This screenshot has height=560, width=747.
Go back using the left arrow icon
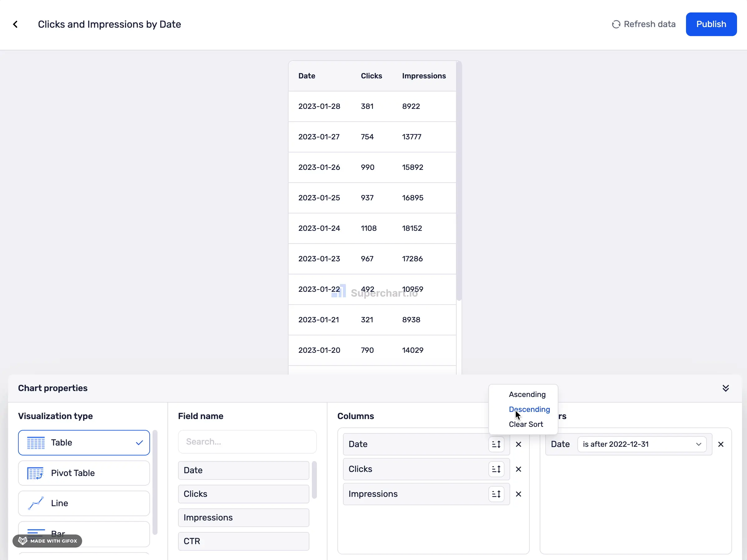coord(15,24)
